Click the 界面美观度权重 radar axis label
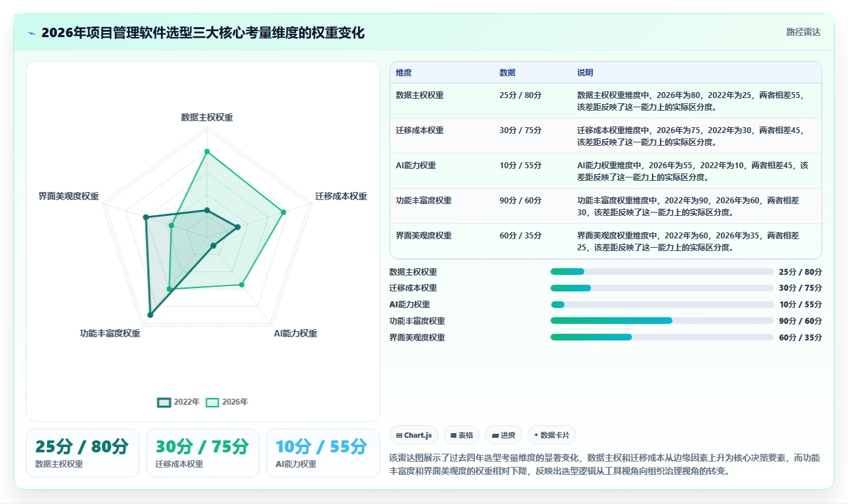The height and width of the screenshot is (504, 848). 69,196
